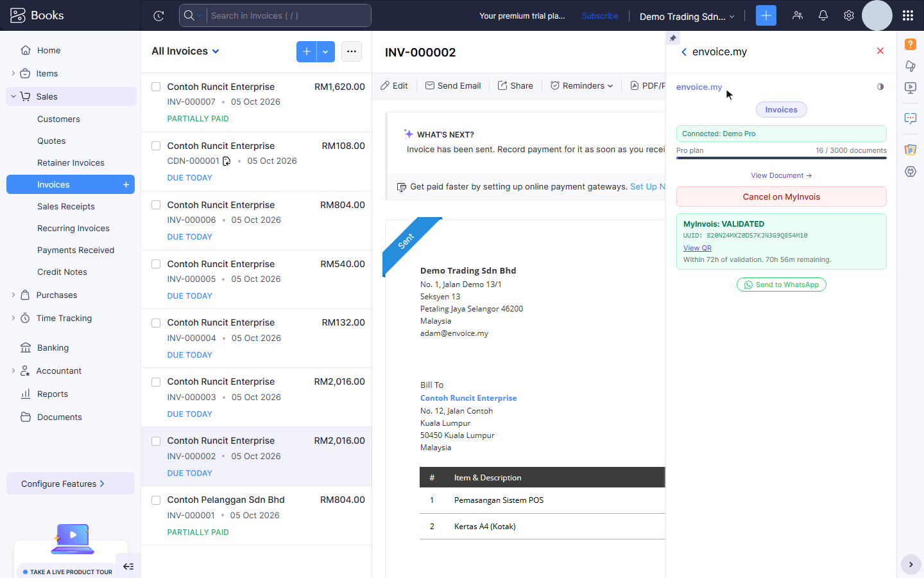The height and width of the screenshot is (578, 924).
Task: Add a new invoice via sidebar plus icon
Action: coord(126,185)
